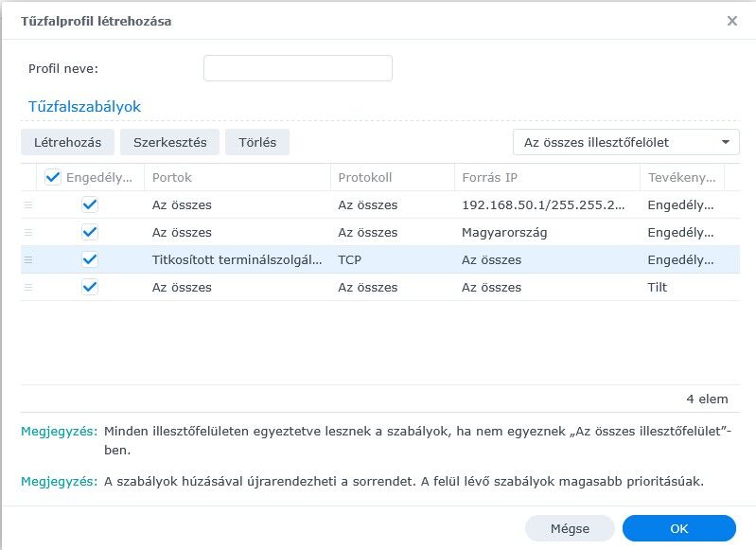Click drag handle of Tilt rule
The height and width of the screenshot is (550, 756).
(x=28, y=288)
